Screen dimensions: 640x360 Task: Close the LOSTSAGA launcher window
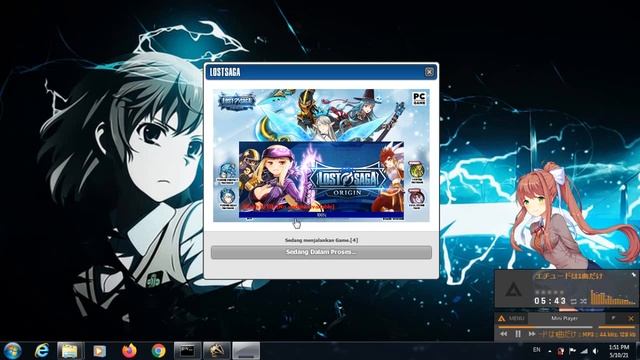click(429, 72)
